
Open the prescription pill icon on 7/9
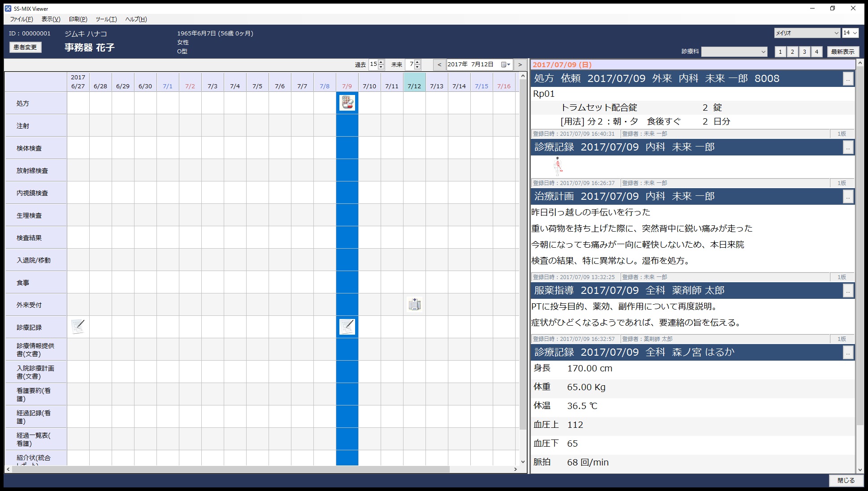coord(347,103)
